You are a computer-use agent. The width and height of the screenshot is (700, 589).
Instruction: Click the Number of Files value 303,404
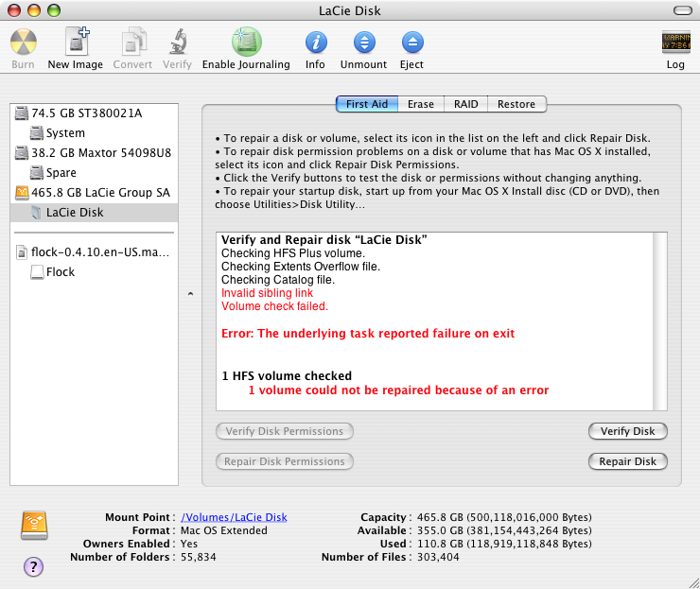tap(438, 557)
